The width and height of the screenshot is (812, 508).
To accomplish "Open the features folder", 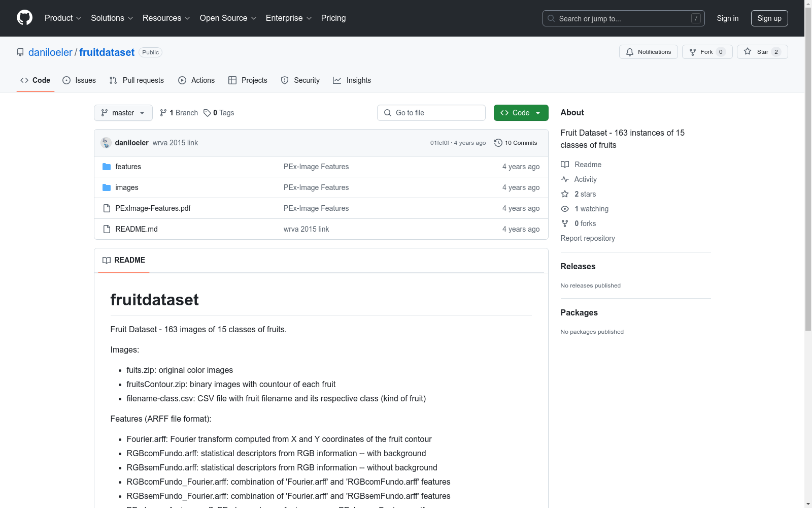I will [x=128, y=167].
